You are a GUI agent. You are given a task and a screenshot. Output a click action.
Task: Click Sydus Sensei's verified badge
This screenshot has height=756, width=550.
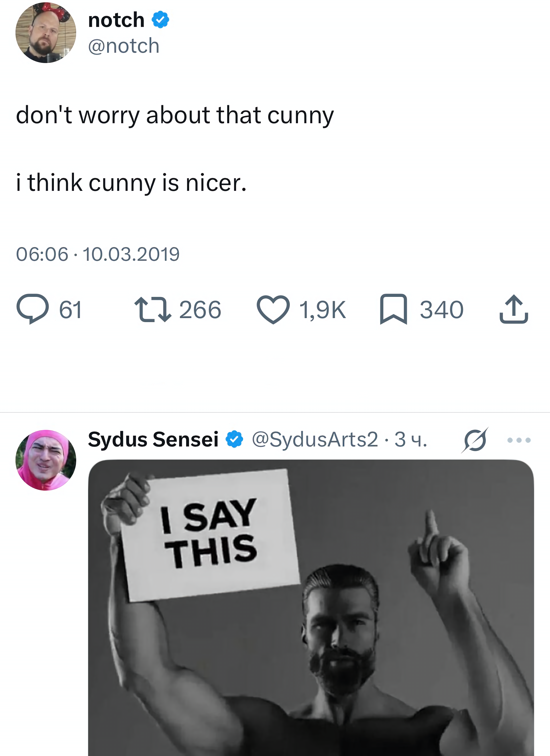tap(235, 439)
